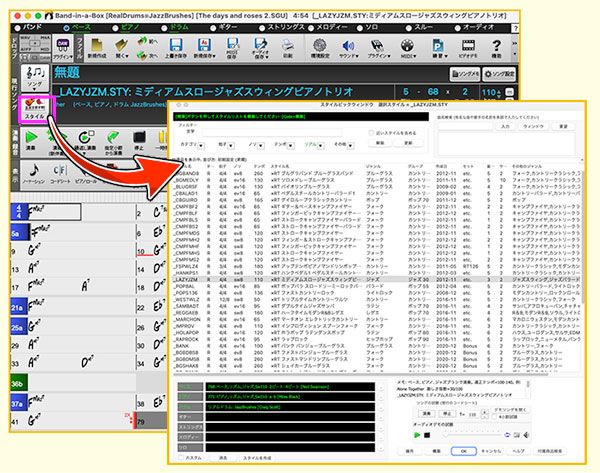Screen dimensions: 600x473
Task: Click the MIDI connector icon
Action: (407, 48)
